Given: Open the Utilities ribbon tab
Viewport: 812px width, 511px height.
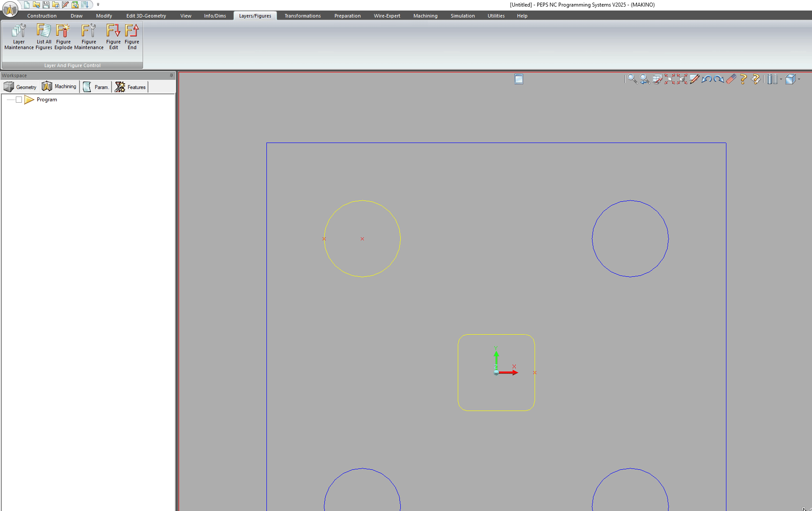Looking at the screenshot, I should 496,16.
